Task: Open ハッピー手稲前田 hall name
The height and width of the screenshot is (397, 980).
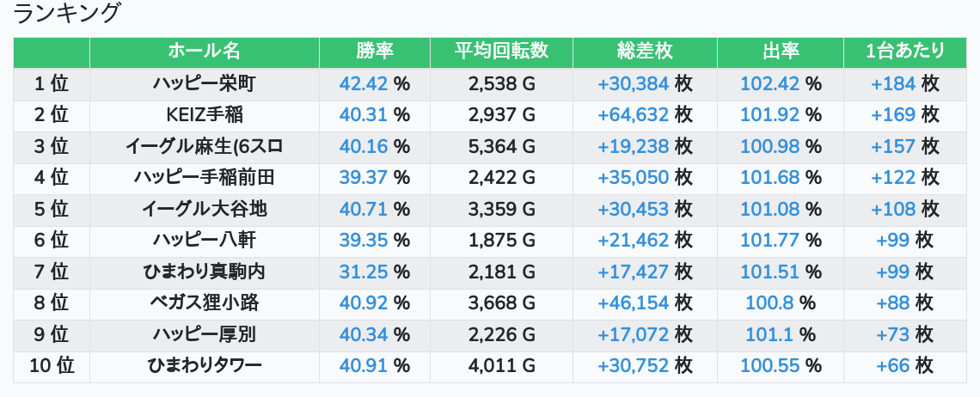Action: coord(205,178)
